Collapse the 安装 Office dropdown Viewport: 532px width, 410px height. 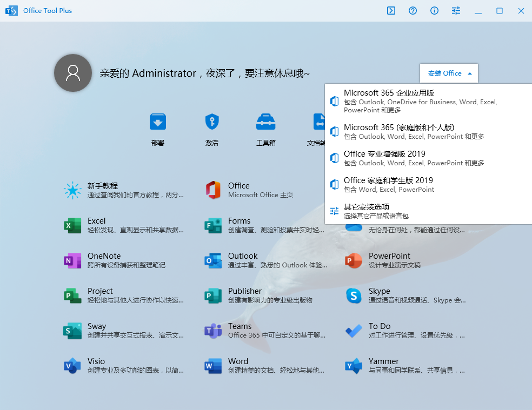pyautogui.click(x=449, y=73)
